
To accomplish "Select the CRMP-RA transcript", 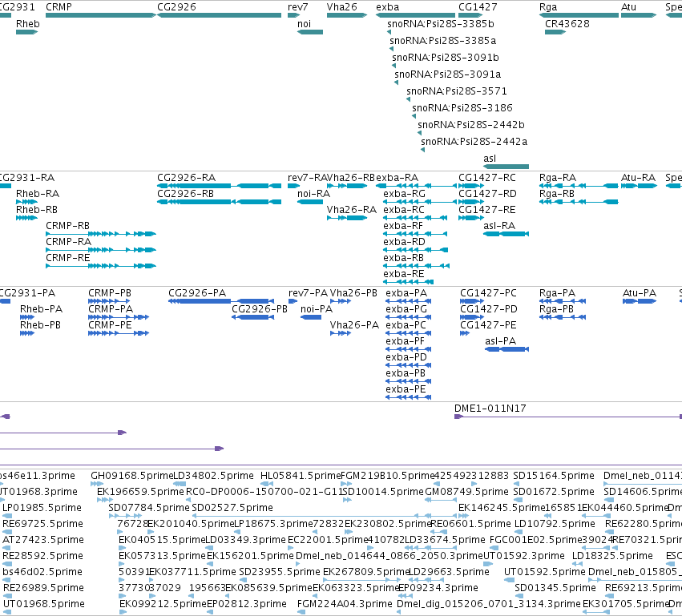I will point(101,250).
